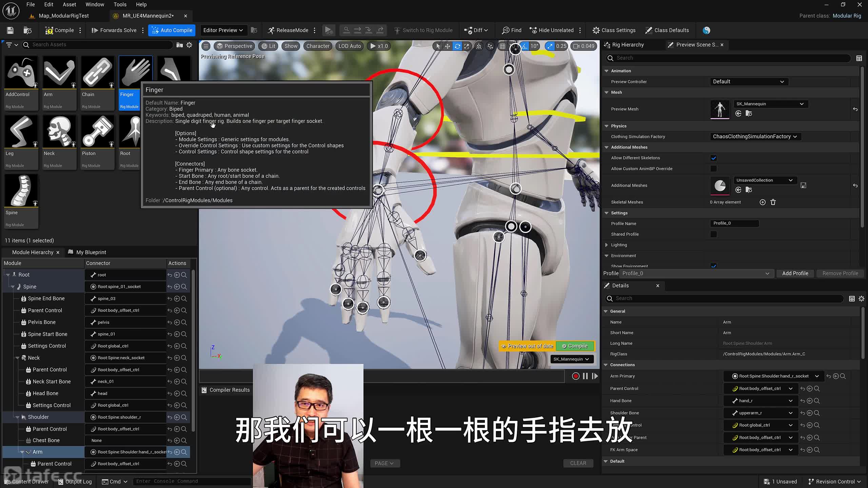This screenshot has width=868, height=488.
Task: Add element to the Skeletal Meshes array
Action: coord(763,202)
